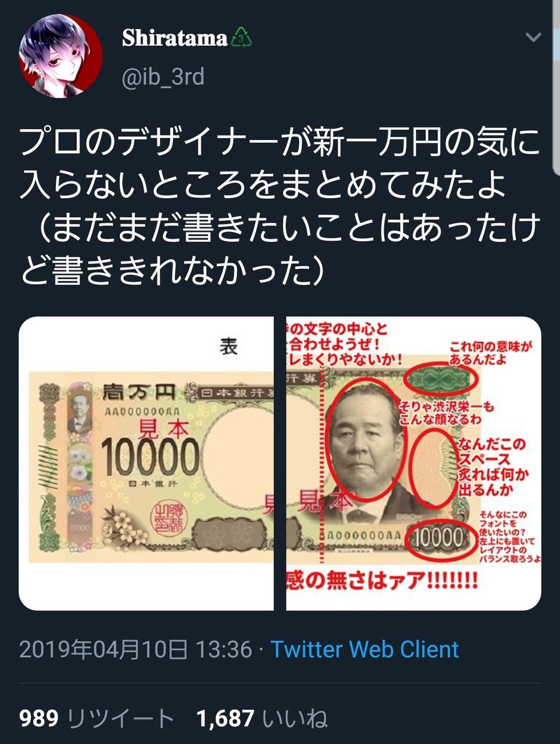Open the tweet options chevron menu
The width and height of the screenshot is (560, 744).
533,38
